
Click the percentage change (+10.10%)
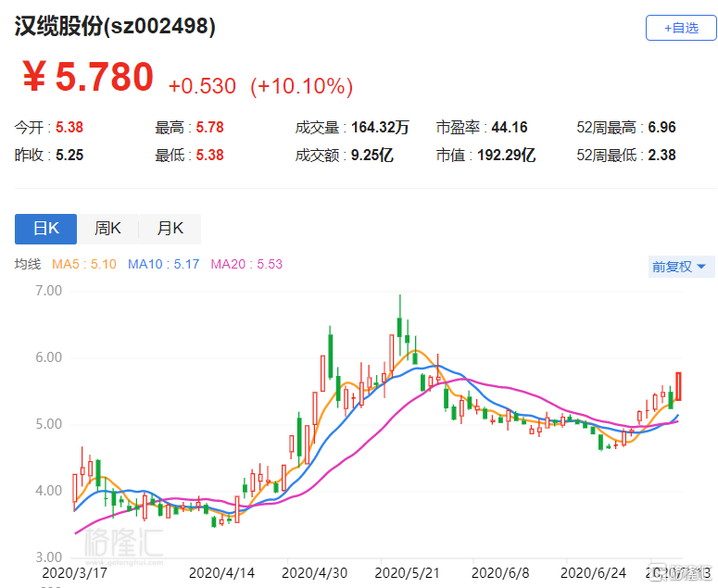pos(301,86)
